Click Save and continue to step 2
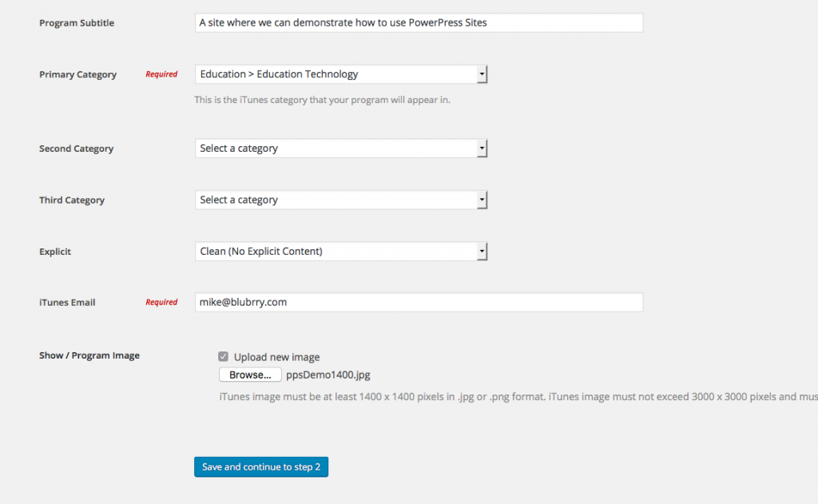Viewport: 818px width, 504px height. [x=261, y=467]
